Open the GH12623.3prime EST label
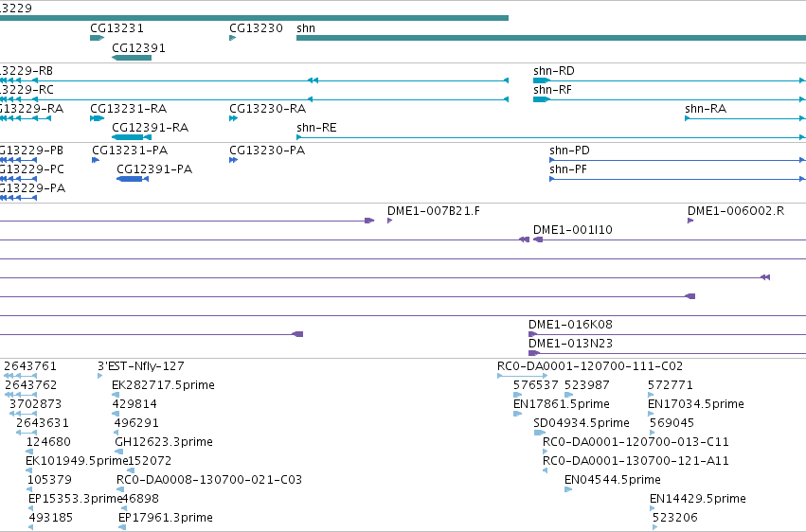Screen dimensions: 806x532 pos(164,442)
